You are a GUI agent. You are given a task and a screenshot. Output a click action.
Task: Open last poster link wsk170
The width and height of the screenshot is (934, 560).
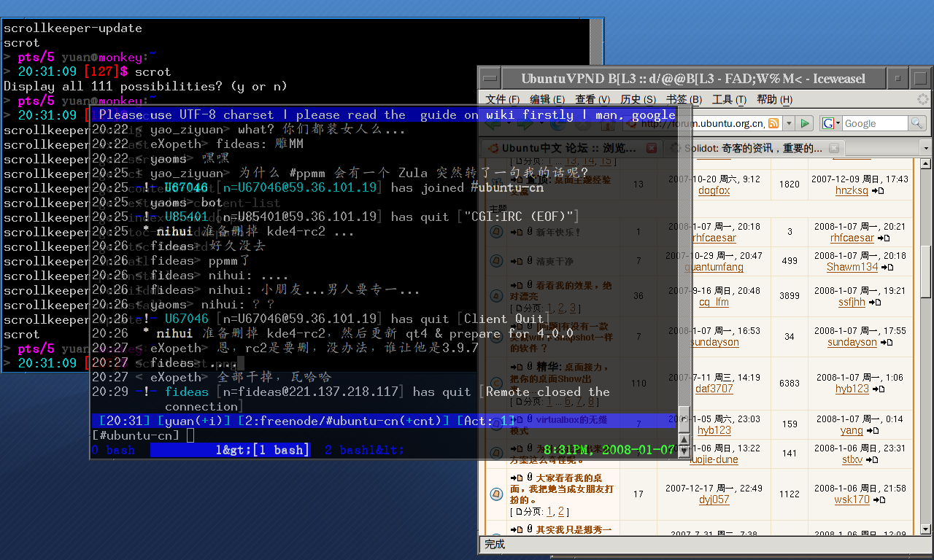852,499
